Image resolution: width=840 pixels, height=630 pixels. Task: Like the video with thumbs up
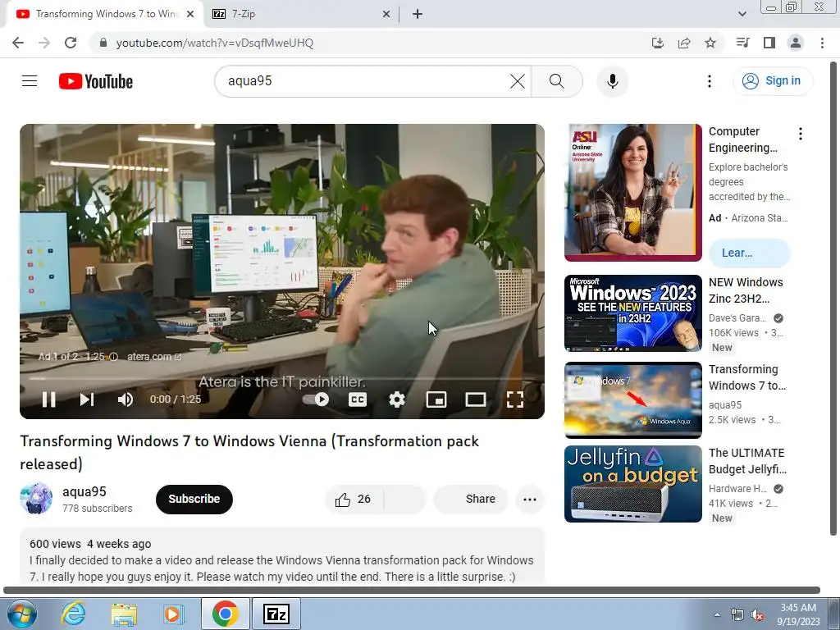354,500
